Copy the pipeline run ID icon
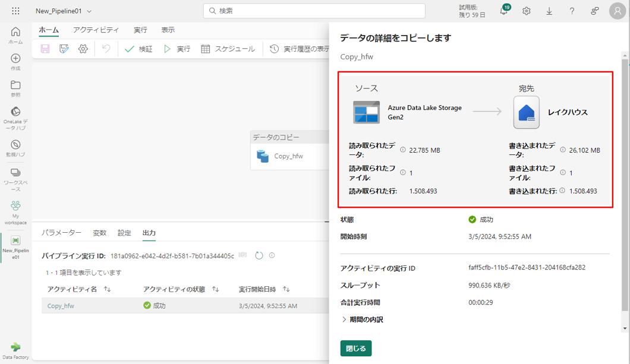Viewport: 630px width, 364px height. coord(243,255)
